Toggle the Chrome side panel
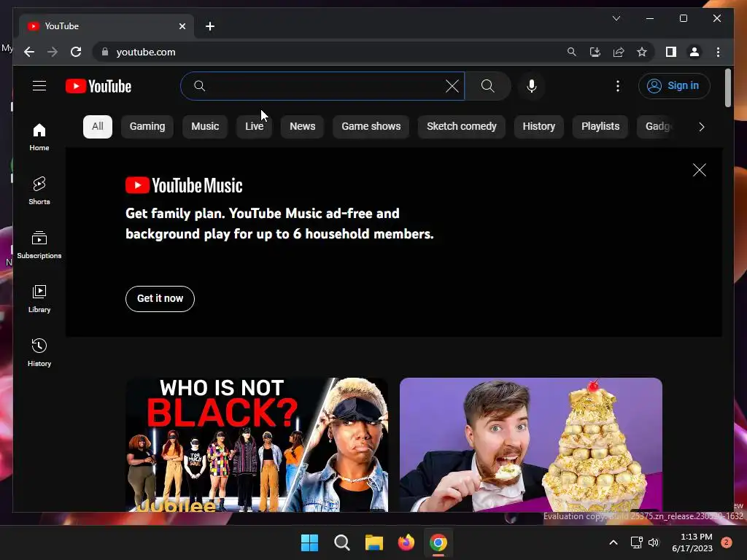747x560 pixels. (671, 52)
